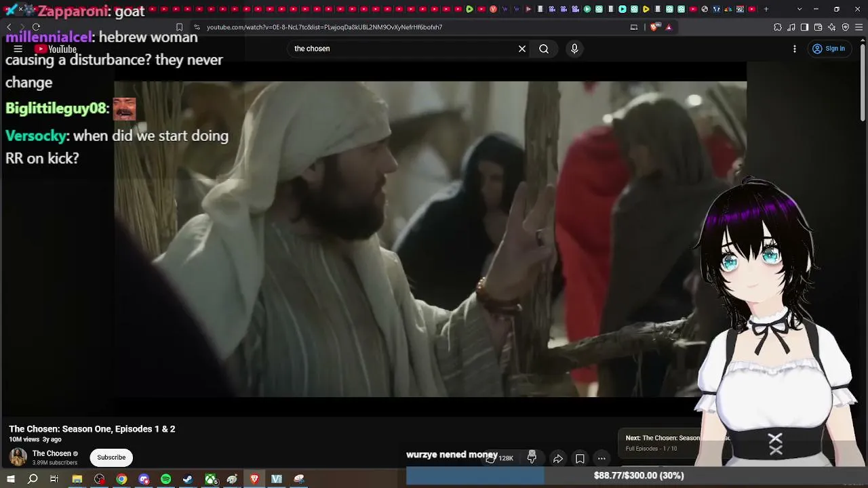Viewport: 868px width, 488px height.
Task: Go back to the previous page
Action: click(9, 27)
